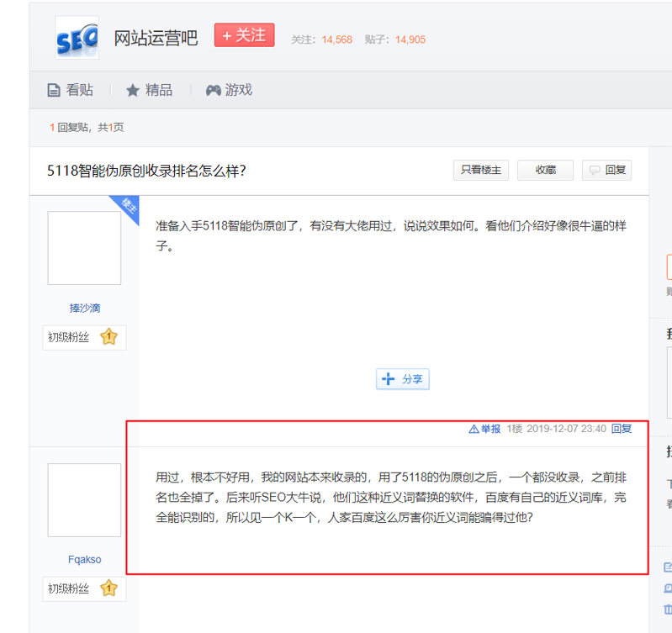The height and width of the screenshot is (633, 672).
Task: Click 捧沙滴's 初级粉丝 level badge
Action: click(x=84, y=337)
